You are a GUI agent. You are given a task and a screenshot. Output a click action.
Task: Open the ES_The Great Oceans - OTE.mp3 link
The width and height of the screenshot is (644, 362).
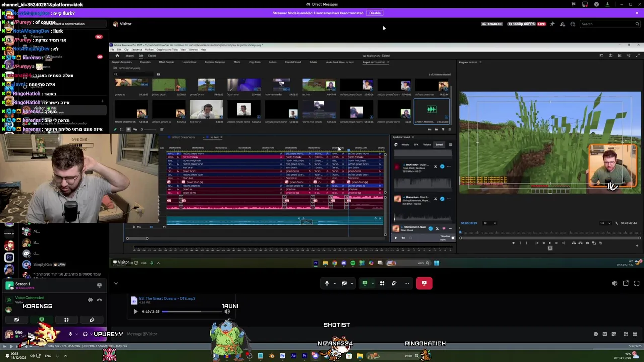[167, 298]
